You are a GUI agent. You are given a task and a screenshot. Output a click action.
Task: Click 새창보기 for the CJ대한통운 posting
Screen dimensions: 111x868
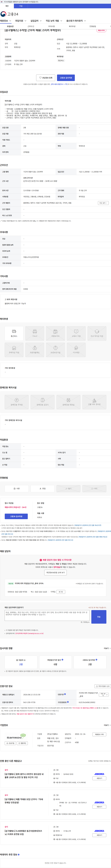[x=99, y=835]
